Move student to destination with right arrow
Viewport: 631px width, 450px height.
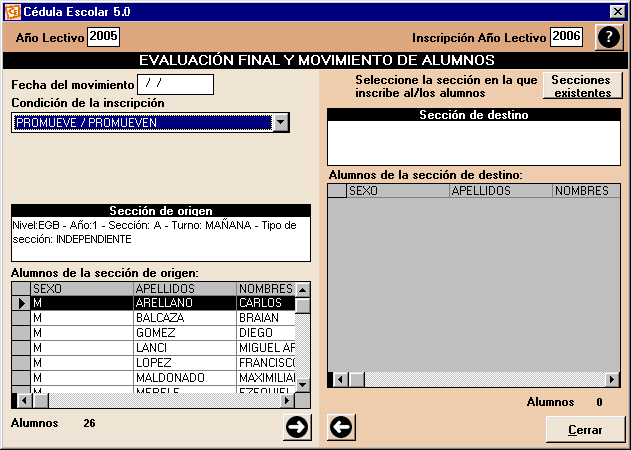pyautogui.click(x=297, y=427)
